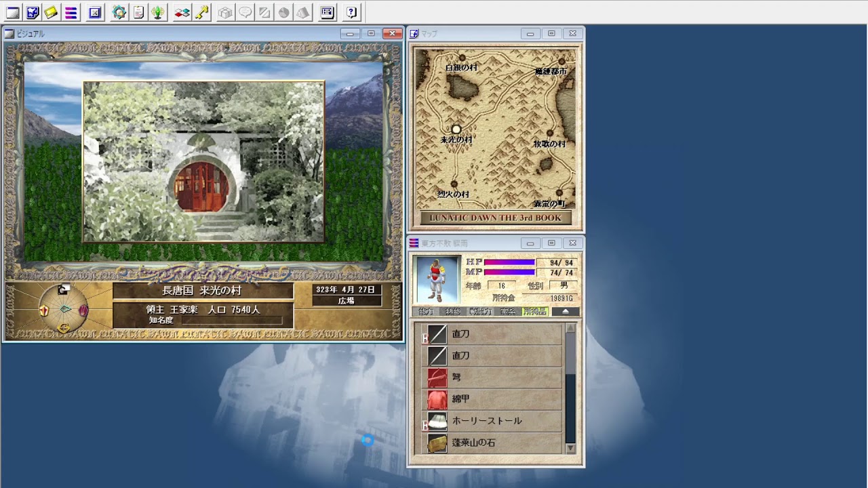Click the red gem icon on compass
The image size is (868, 488).
pos(83,310)
